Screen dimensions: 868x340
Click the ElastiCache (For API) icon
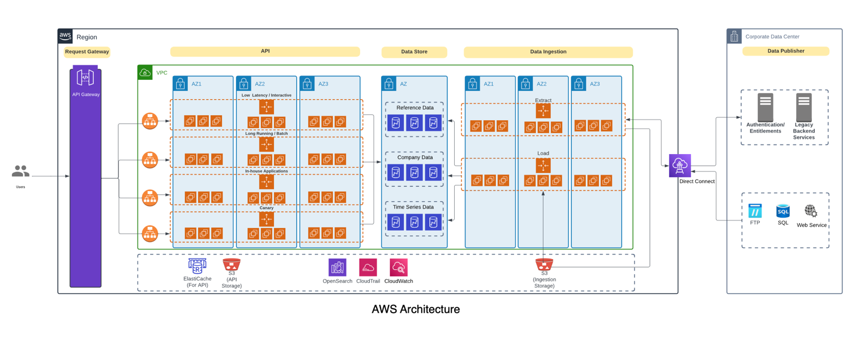tap(197, 266)
